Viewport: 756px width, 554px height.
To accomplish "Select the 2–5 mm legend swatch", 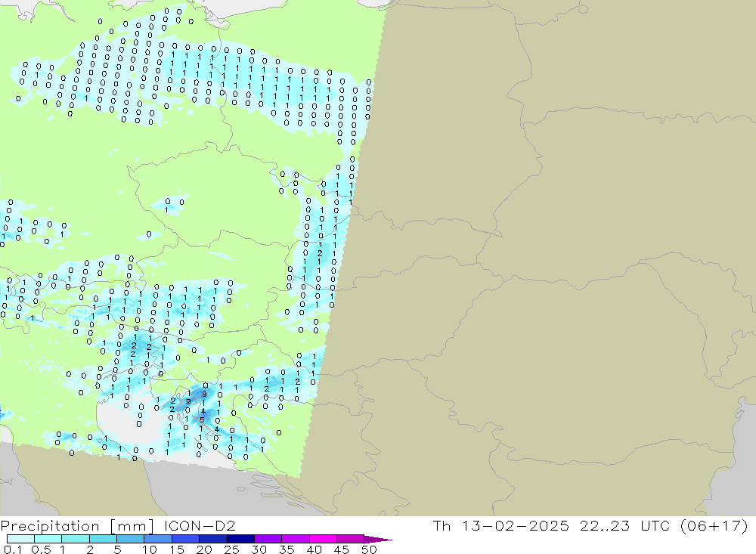I will point(103,539).
